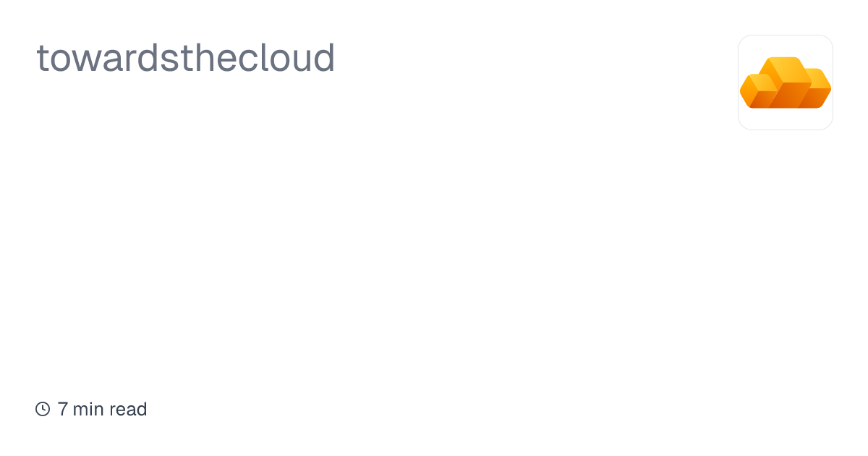The height and width of the screenshot is (456, 868).
Task: Open the towardsthecloud logo image
Action: [x=785, y=83]
